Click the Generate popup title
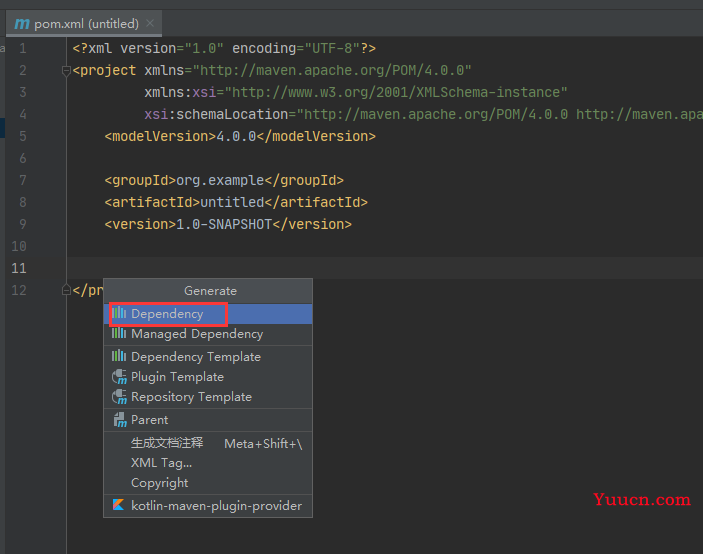 [210, 291]
